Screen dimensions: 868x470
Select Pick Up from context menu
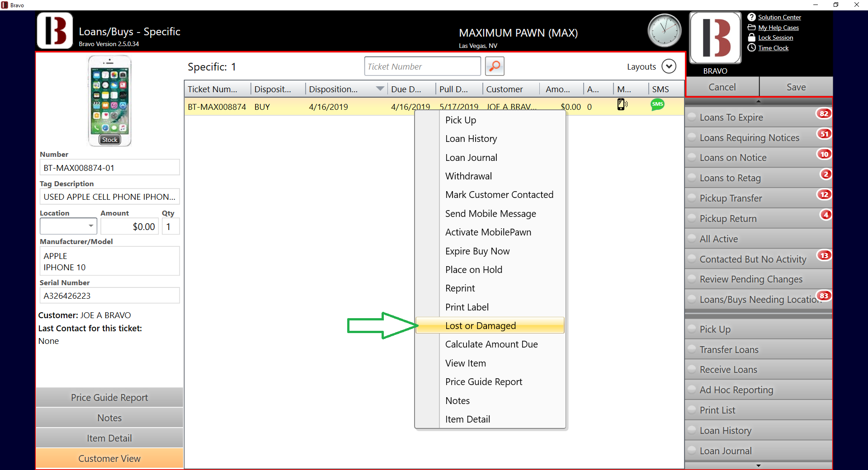490,120
